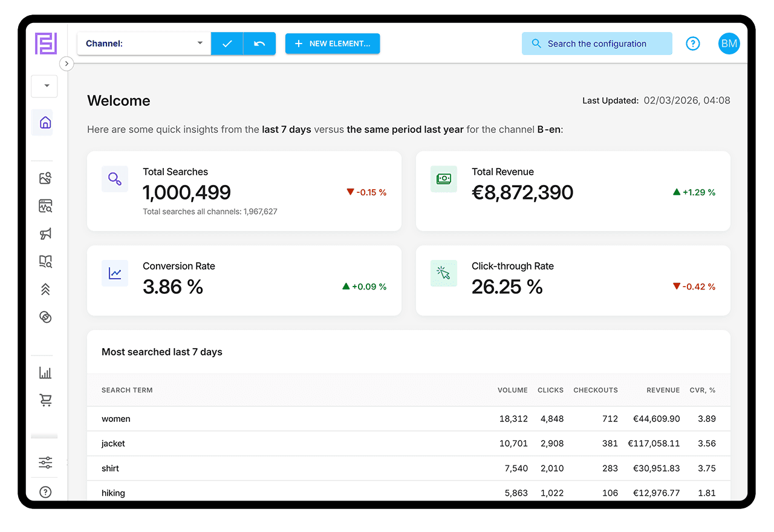Click the +1.29 % change indicator
Screen dimensions: 774x532
694,192
